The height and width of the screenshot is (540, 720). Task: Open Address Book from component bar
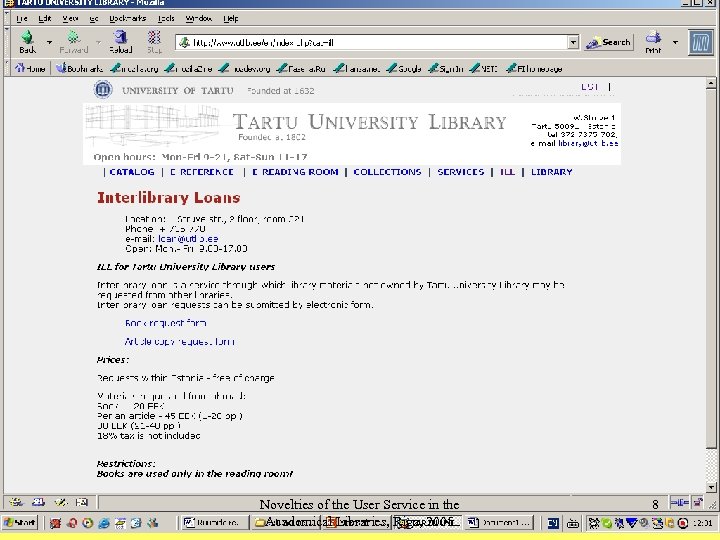coord(82,502)
